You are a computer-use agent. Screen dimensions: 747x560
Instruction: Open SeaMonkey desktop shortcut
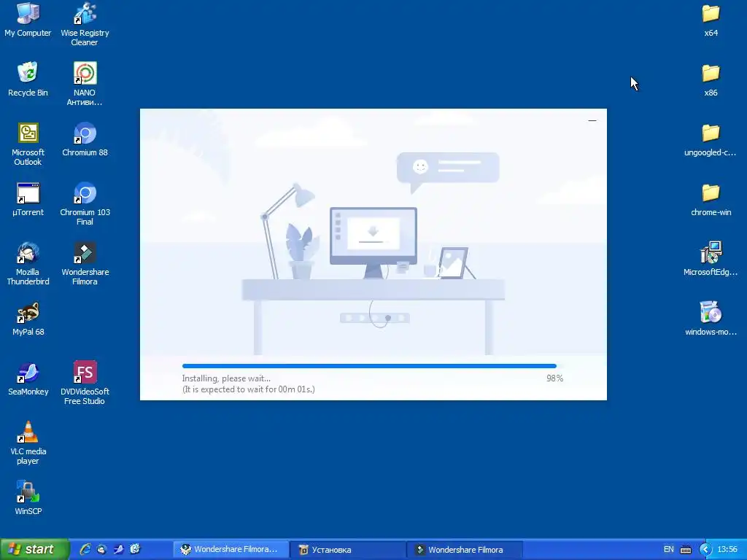(28, 378)
